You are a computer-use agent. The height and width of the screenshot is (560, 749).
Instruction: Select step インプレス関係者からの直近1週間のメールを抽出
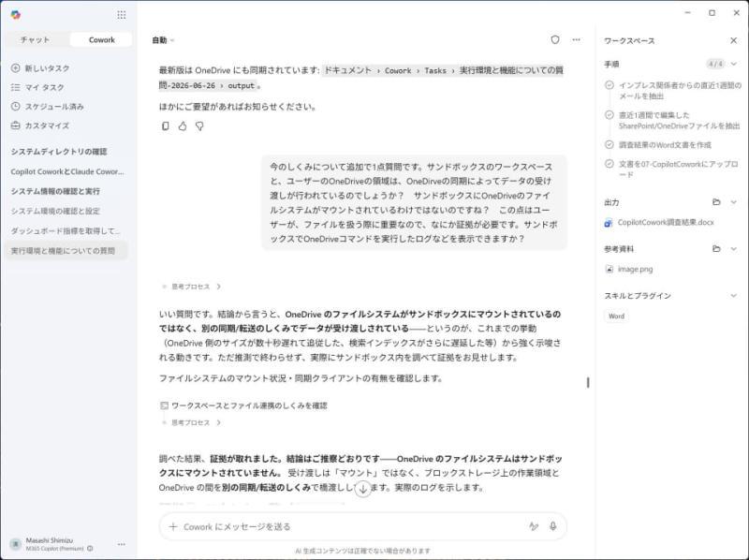(x=680, y=91)
